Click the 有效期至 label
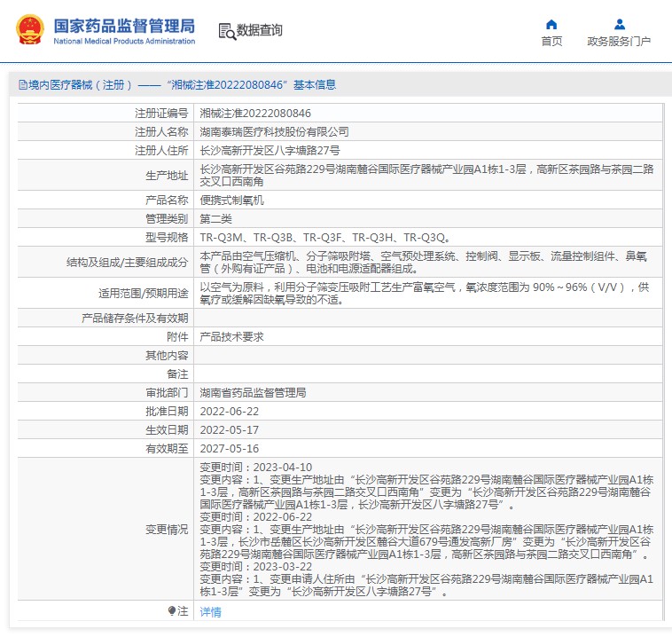672x637 pixels. pos(167,449)
